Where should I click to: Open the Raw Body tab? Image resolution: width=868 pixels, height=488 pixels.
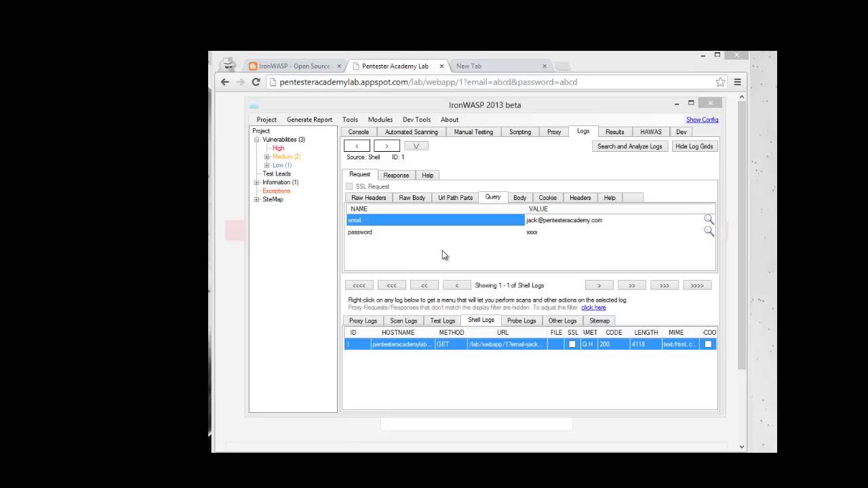pyautogui.click(x=412, y=198)
